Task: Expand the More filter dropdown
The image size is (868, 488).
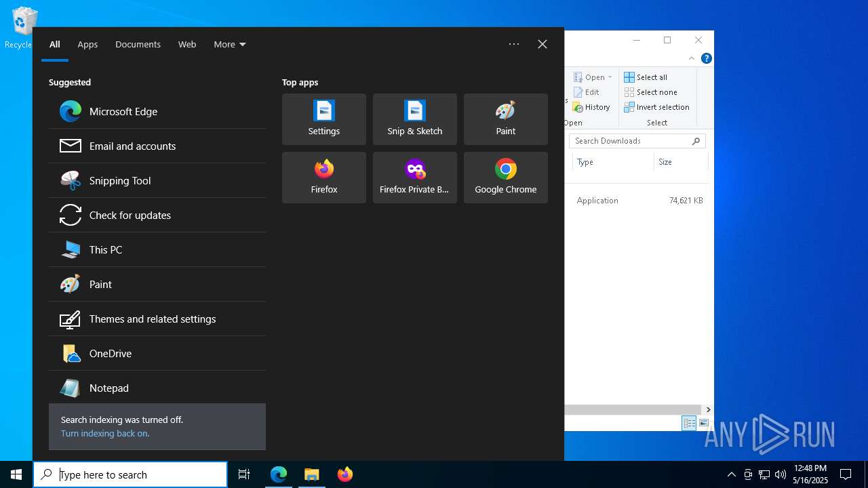Action: [x=230, y=44]
